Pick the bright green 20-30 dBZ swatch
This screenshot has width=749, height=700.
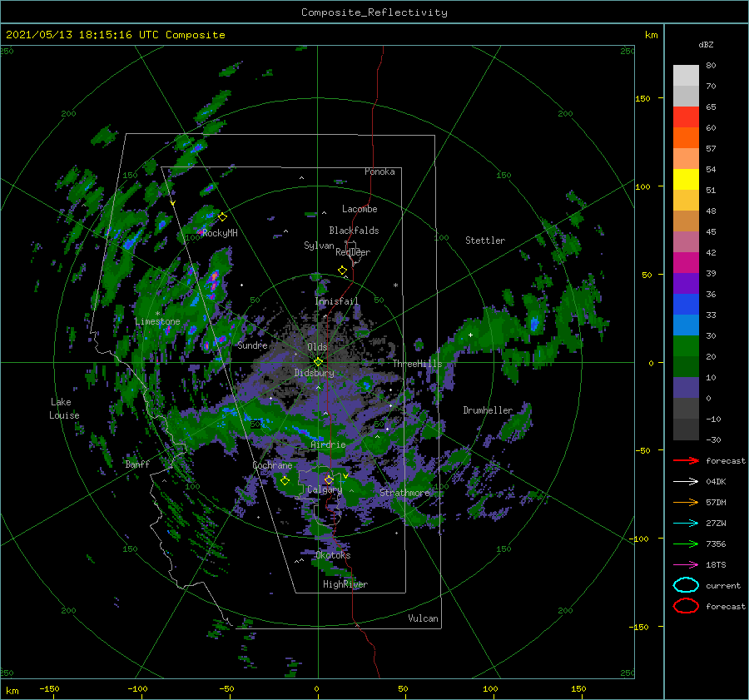pos(686,346)
